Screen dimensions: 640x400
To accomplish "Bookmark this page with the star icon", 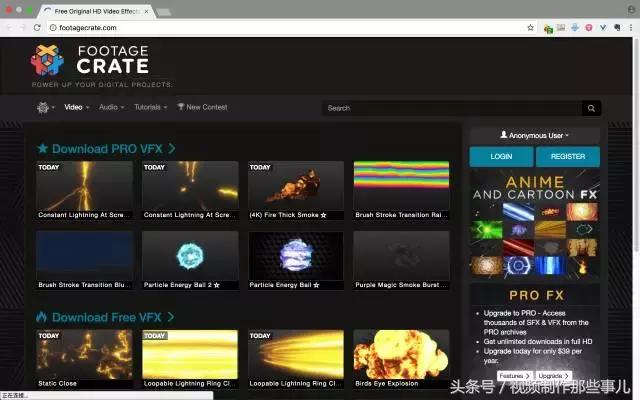I will point(530,27).
